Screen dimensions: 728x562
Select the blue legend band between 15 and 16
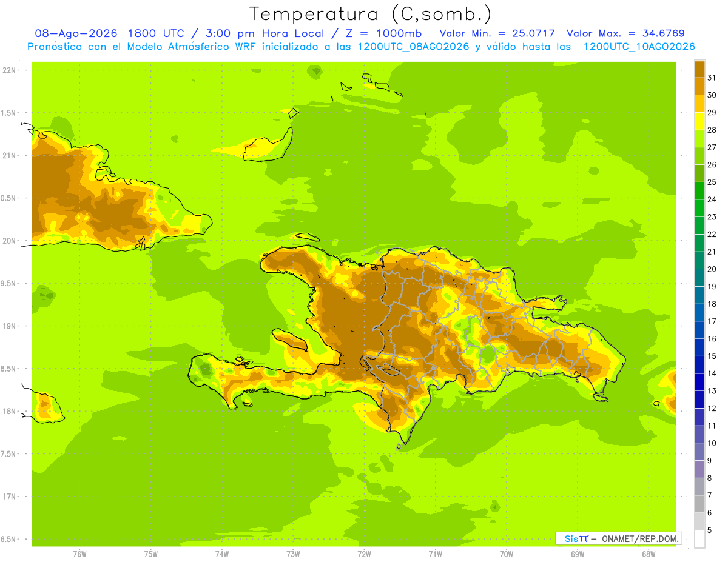pyautogui.click(x=699, y=347)
